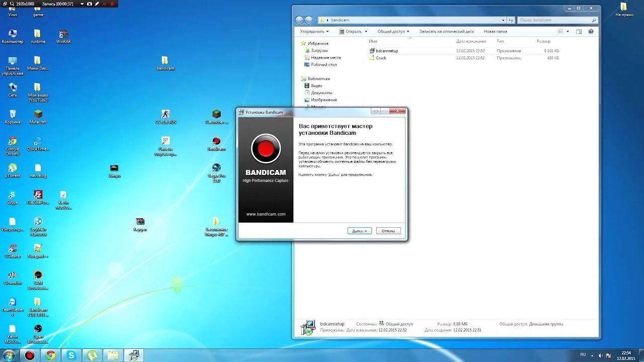Click the Explorer forward navigation arrow
This screenshot has height=362, width=644.
pos(309,20)
